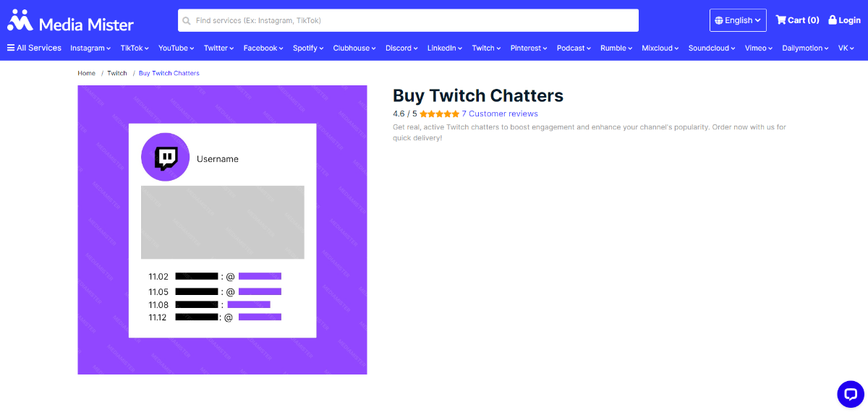The width and height of the screenshot is (868, 415).
Task: Open the Dailymotion menu
Action: 806,48
